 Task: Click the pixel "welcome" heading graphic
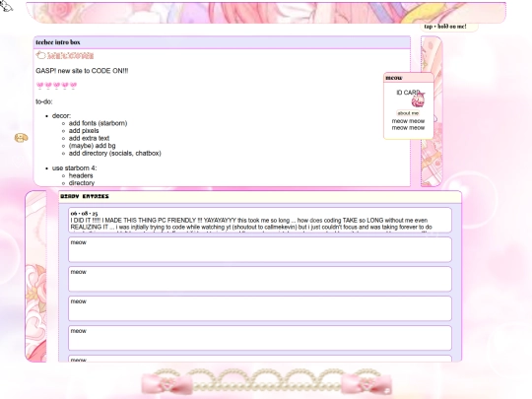point(70,55)
